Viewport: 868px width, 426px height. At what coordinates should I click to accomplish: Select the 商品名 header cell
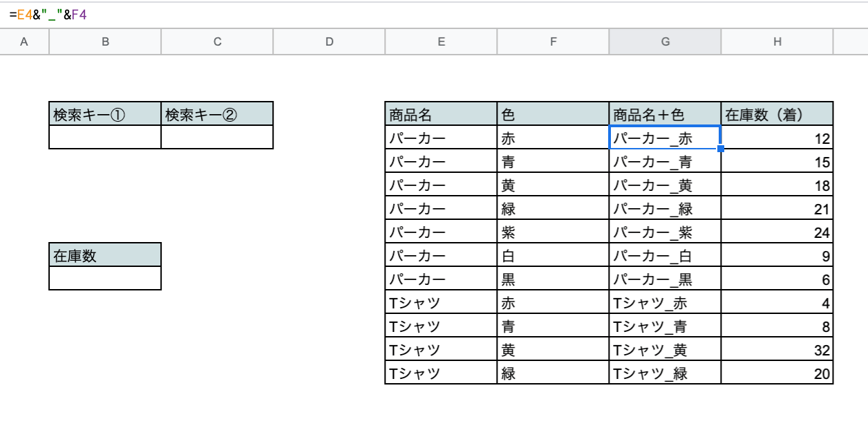pos(441,113)
